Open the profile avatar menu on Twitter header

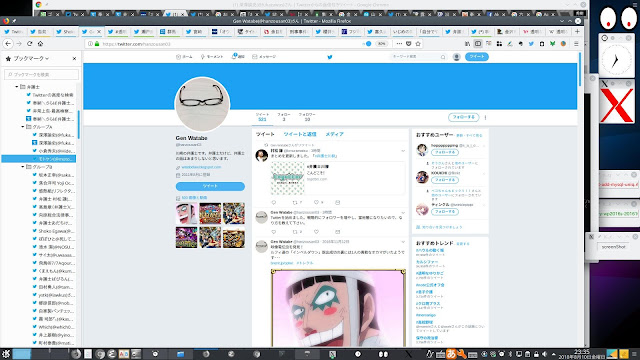456,57
